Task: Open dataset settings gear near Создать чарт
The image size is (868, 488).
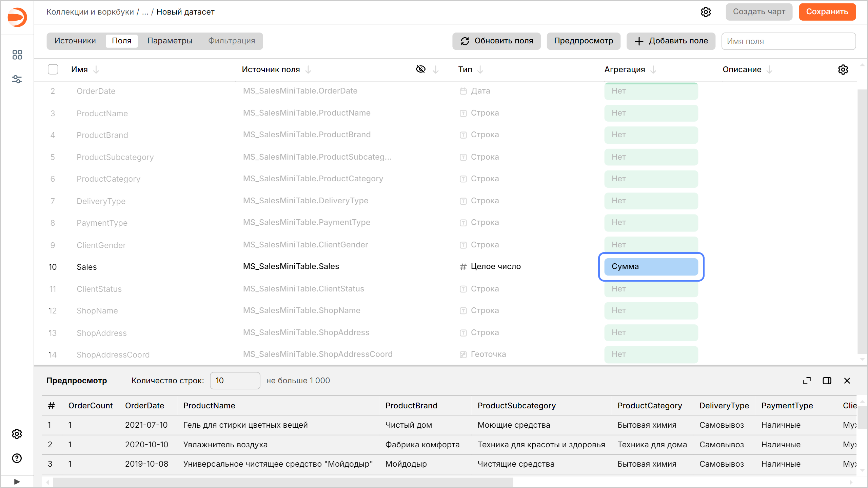Action: click(x=706, y=12)
